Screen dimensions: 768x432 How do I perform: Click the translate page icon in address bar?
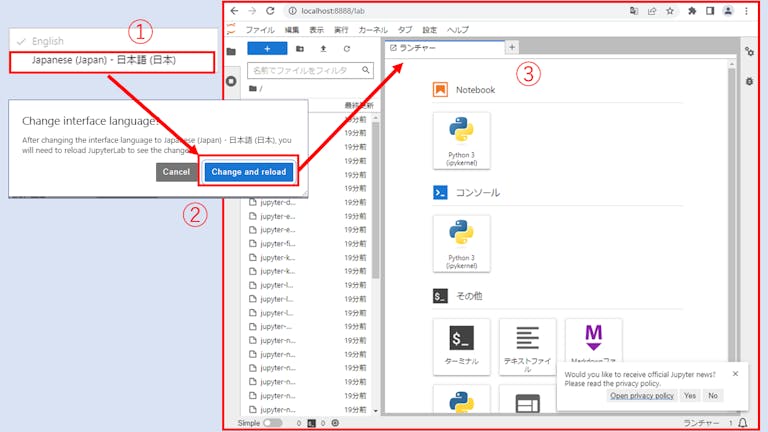point(634,11)
